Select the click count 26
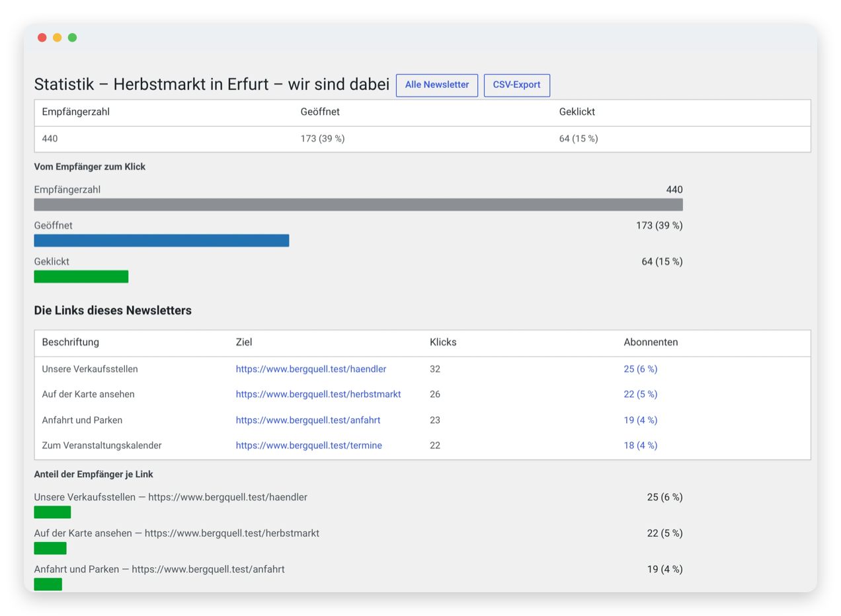 coord(435,394)
